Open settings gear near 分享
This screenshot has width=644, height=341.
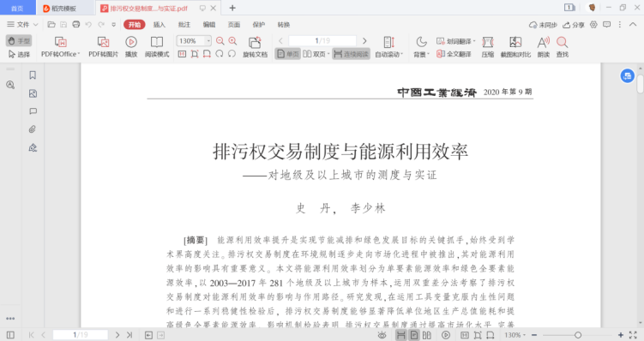click(x=593, y=25)
